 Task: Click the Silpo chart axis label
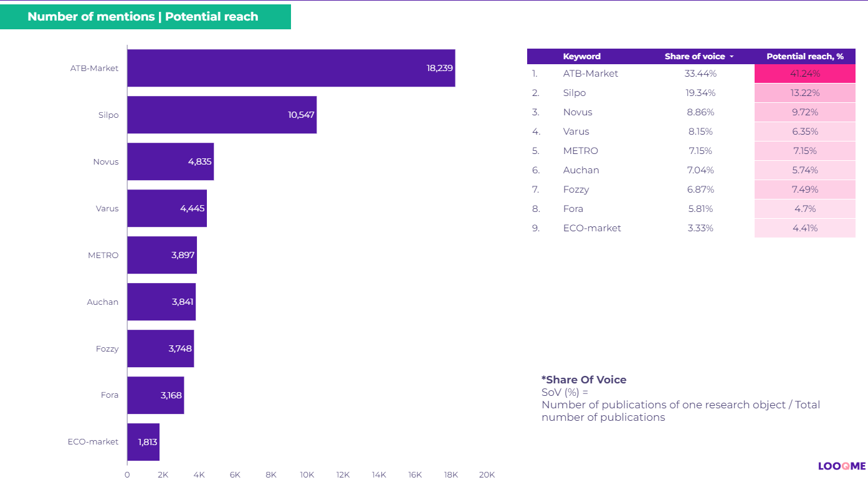108,115
